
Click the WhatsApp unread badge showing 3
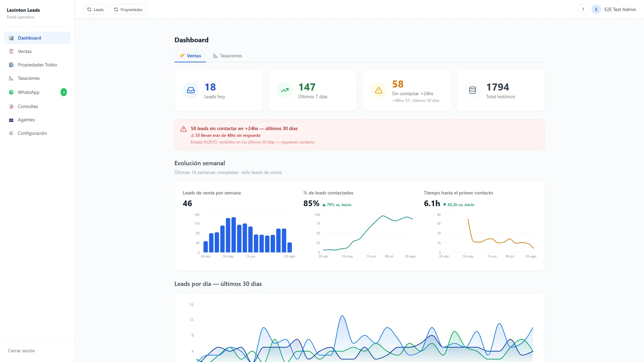pyautogui.click(x=64, y=92)
